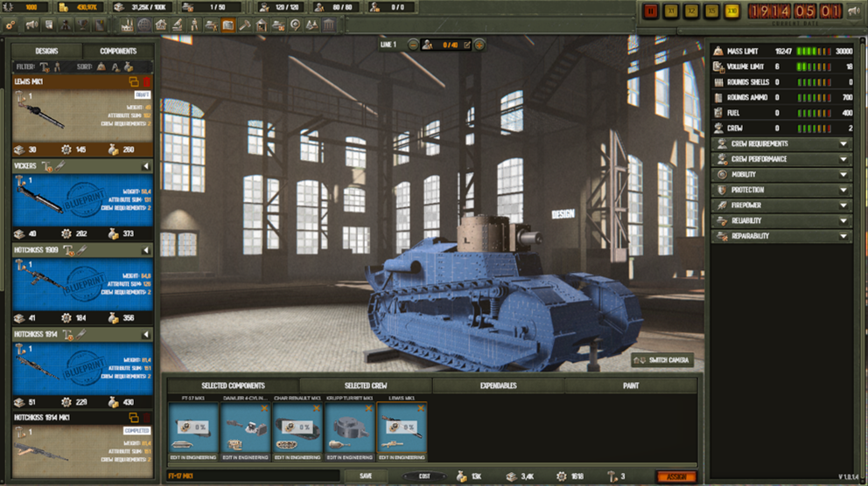Expand the Reliability stats panel
Image resolution: width=868 pixels, height=486 pixels.
click(781, 220)
